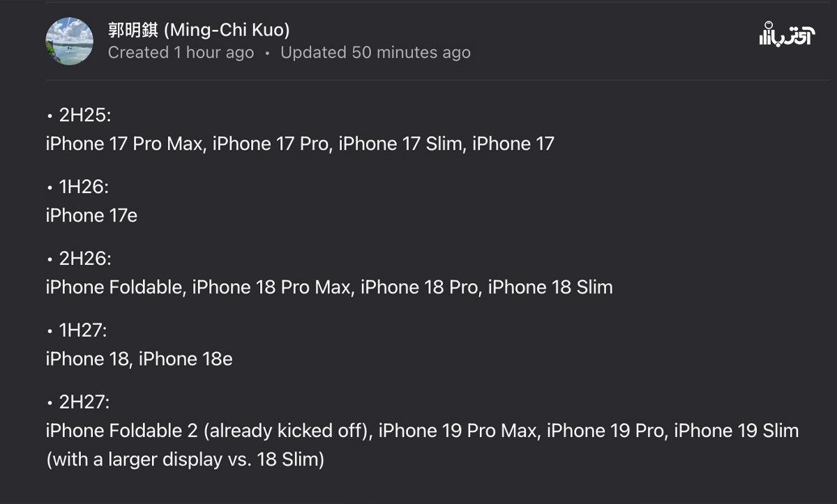The height and width of the screenshot is (504, 837).
Task: Select the 2H26 heading
Action: [x=84, y=259]
